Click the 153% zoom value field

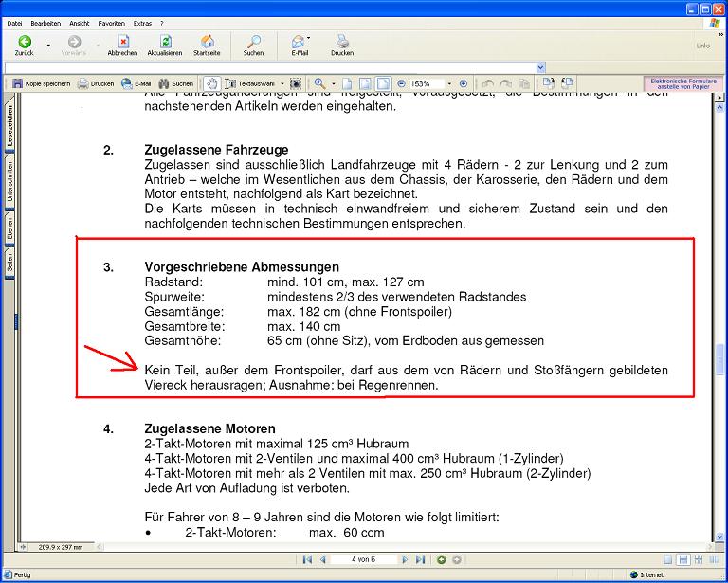[426, 84]
